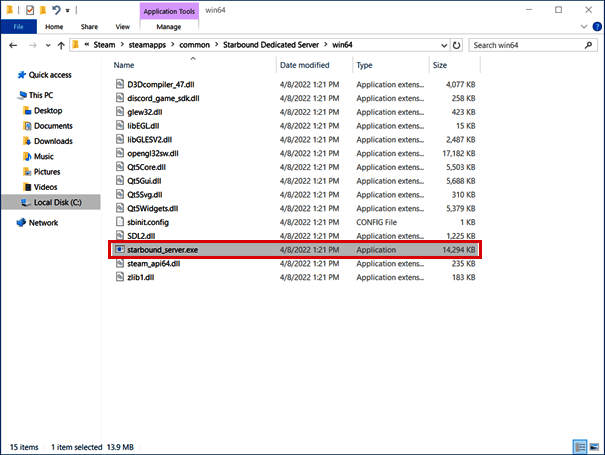The image size is (605, 455).
Task: Expand the address bar history dropdown
Action: [444, 45]
